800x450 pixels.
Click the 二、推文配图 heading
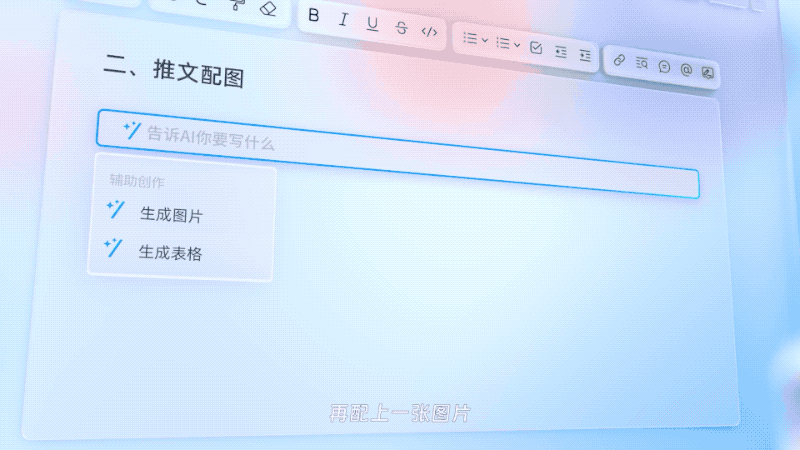pos(173,72)
